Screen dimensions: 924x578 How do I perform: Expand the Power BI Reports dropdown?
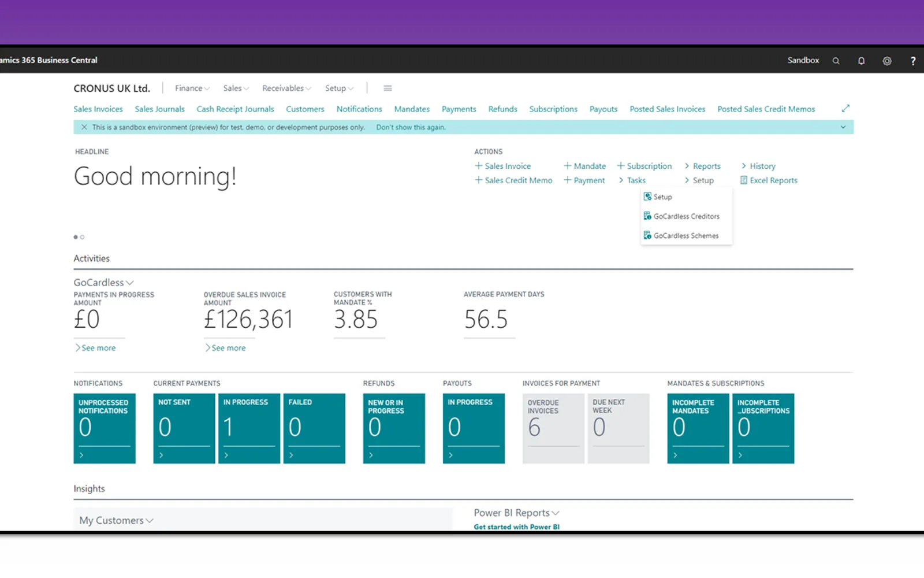[x=517, y=513]
